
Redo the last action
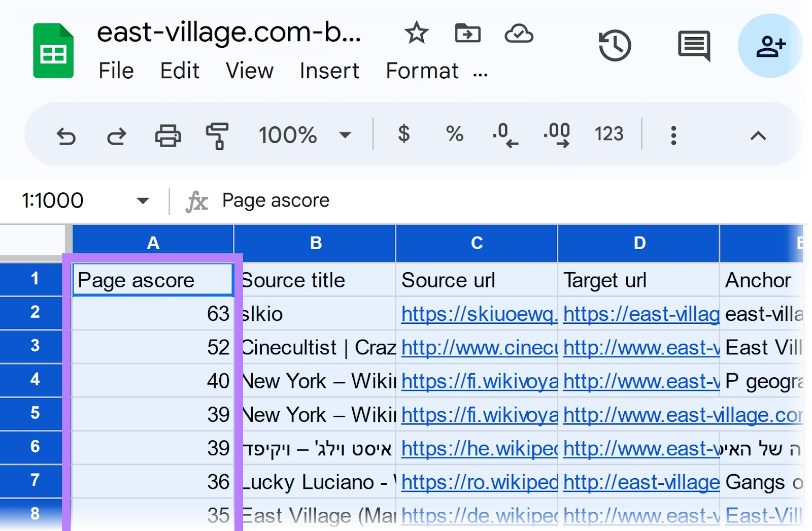[x=116, y=136]
